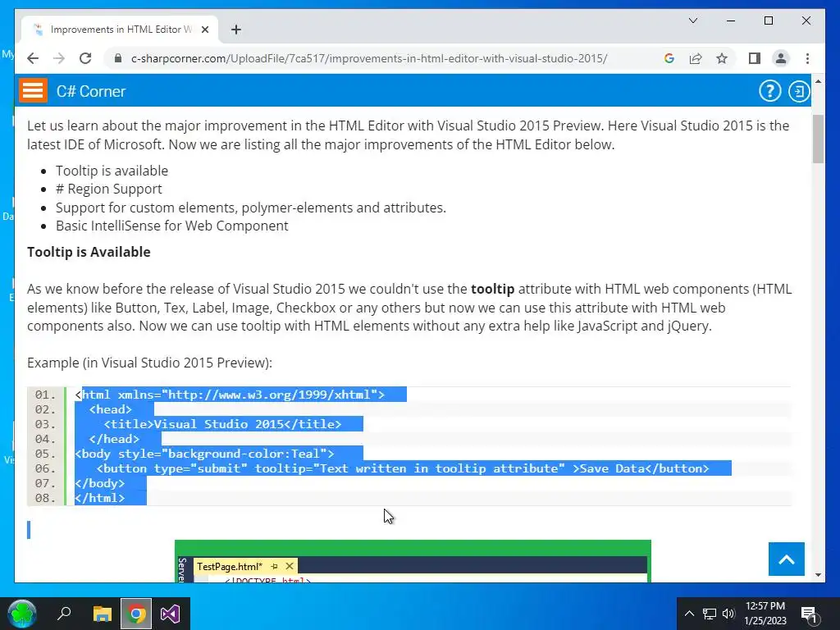Viewport: 840px width, 630px height.
Task: Click the scrollbar up arrow
Action: 818,81
